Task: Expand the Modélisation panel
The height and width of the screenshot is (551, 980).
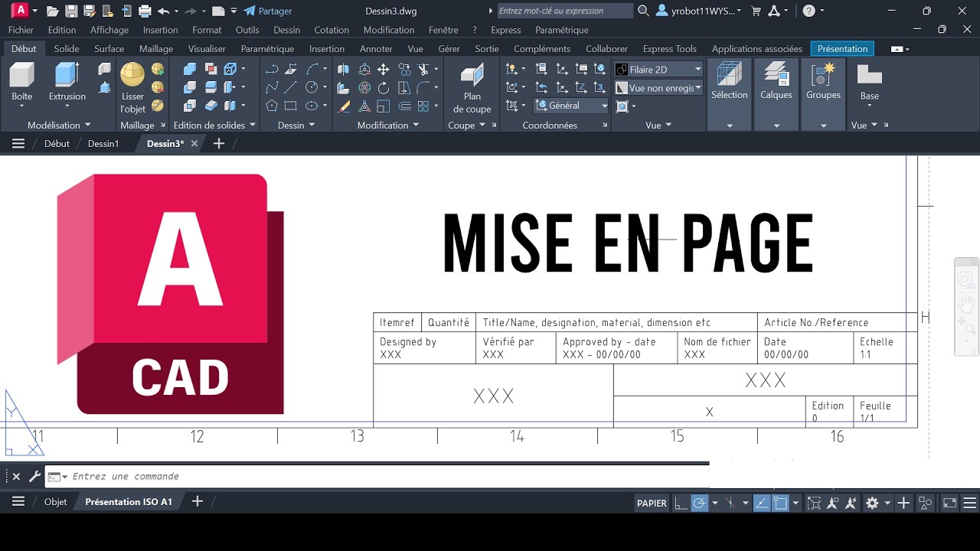Action: click(x=59, y=125)
